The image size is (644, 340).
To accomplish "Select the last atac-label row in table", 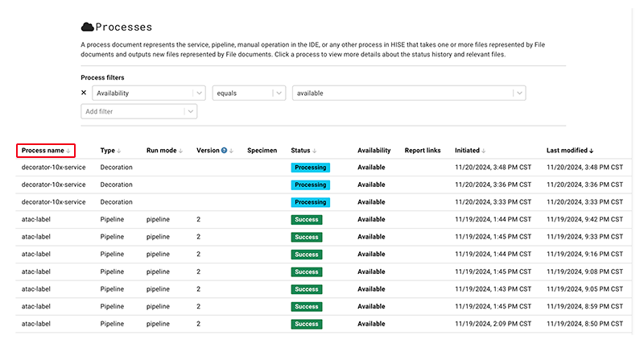I will pyautogui.click(x=38, y=324).
